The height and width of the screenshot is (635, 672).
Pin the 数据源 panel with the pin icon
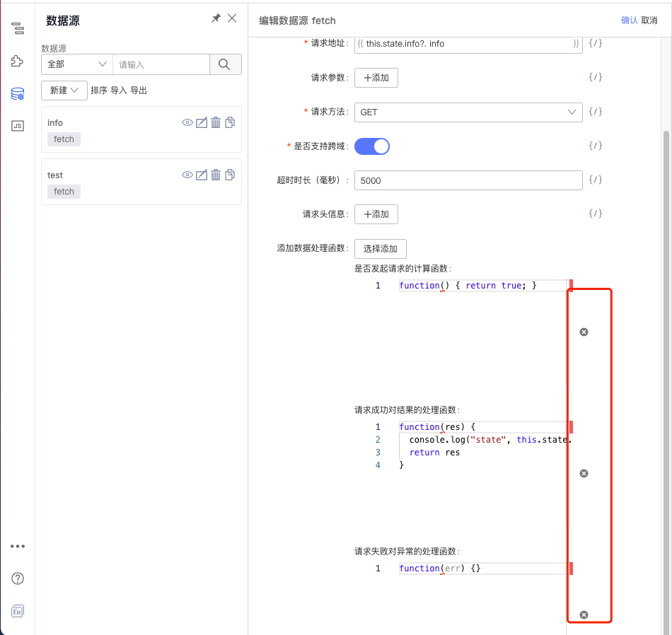tap(217, 18)
